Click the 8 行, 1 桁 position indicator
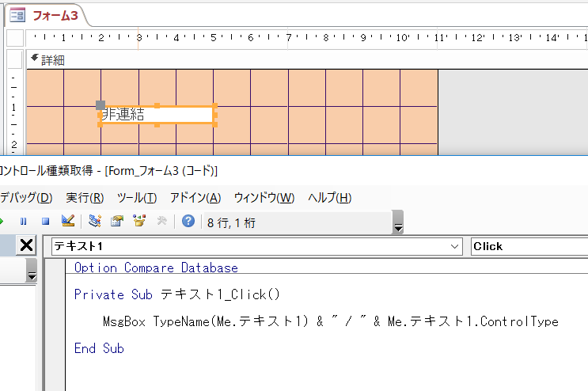This screenshot has width=588, height=391. [x=231, y=223]
